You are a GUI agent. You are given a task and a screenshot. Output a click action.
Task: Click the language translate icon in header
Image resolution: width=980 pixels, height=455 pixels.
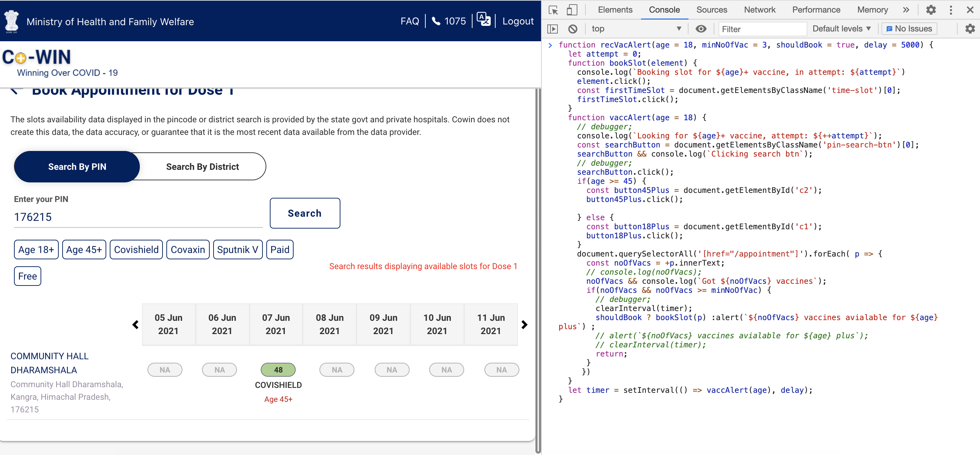point(483,20)
